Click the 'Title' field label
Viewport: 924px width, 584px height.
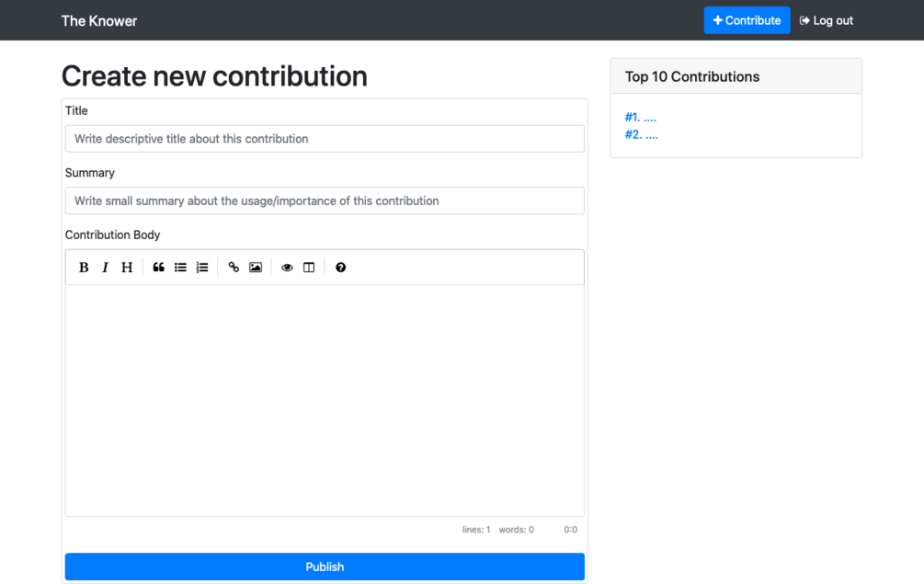click(x=76, y=110)
